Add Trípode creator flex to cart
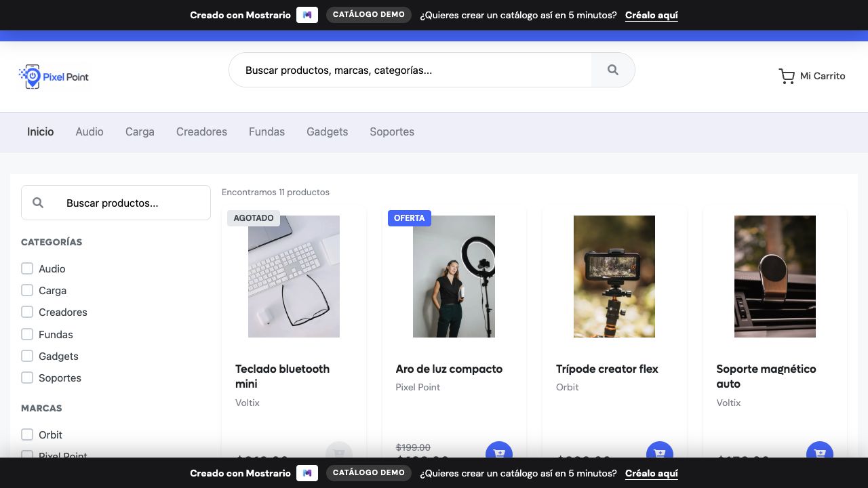The image size is (868, 488). [x=660, y=452]
